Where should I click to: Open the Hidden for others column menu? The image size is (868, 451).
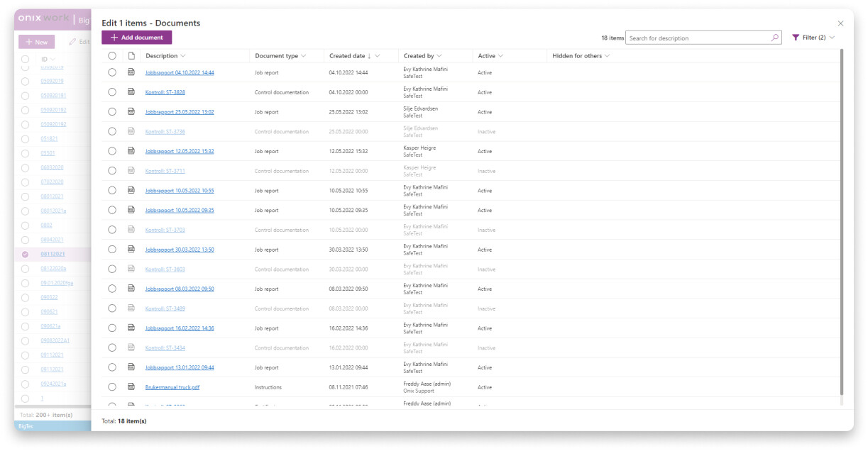point(607,56)
